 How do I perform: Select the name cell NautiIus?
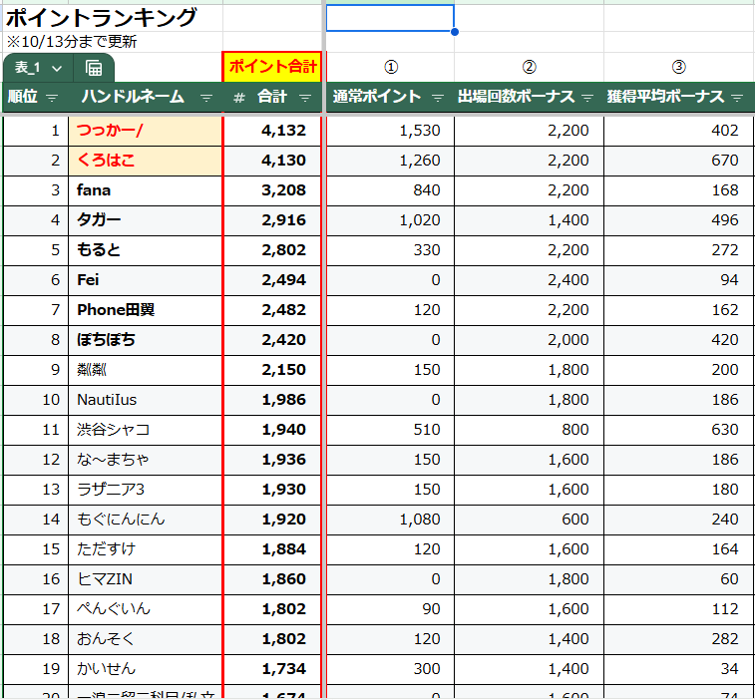pos(146,400)
